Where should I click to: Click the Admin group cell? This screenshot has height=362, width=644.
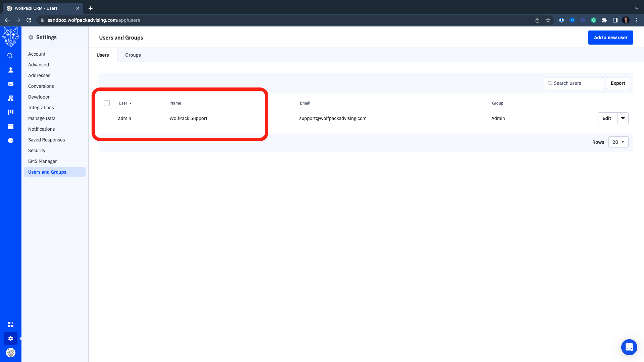tap(498, 118)
